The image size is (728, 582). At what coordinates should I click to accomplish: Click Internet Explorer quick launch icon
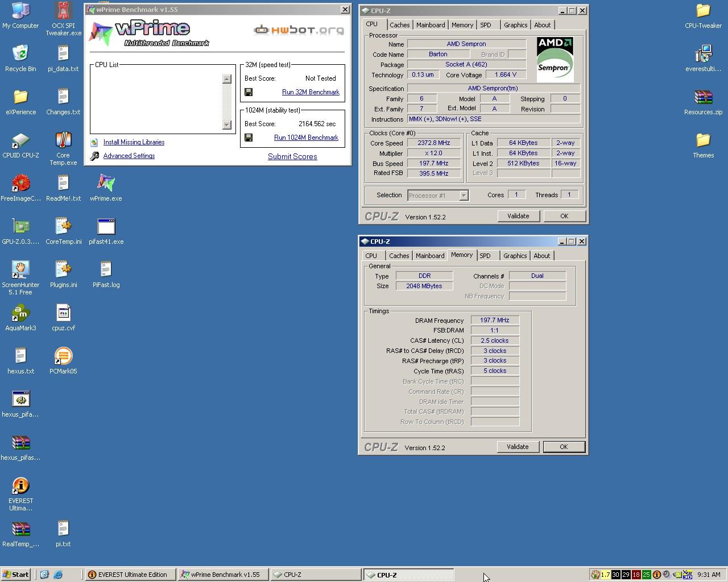click(57, 575)
